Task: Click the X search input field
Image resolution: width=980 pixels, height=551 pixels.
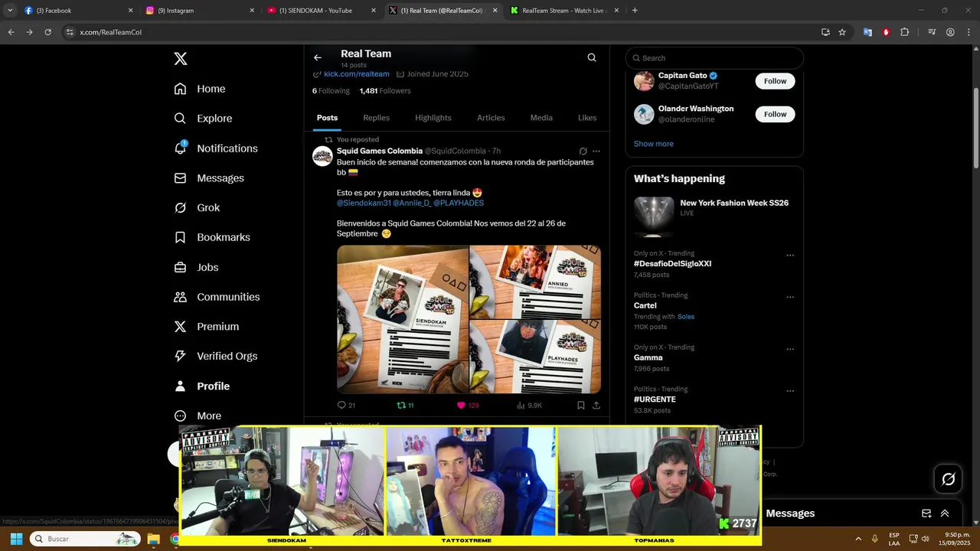Action: tap(714, 58)
